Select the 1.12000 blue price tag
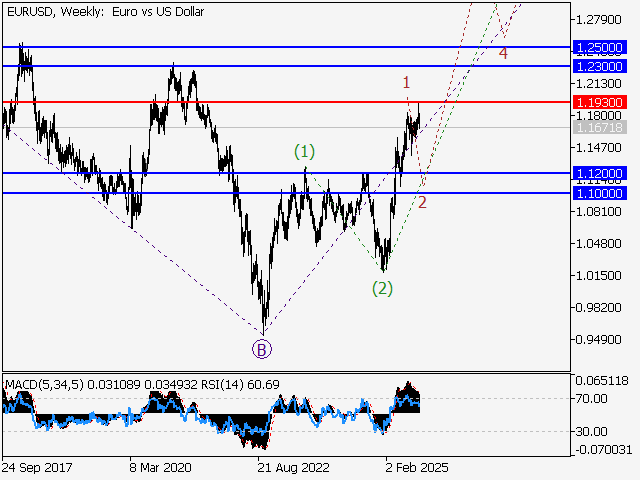The height and width of the screenshot is (480, 640). pyautogui.click(x=600, y=173)
